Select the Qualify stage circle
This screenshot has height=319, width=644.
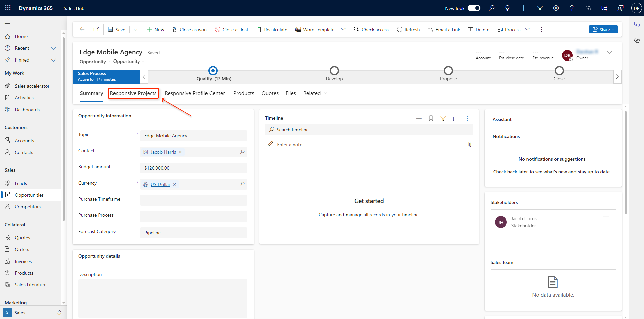click(x=213, y=71)
